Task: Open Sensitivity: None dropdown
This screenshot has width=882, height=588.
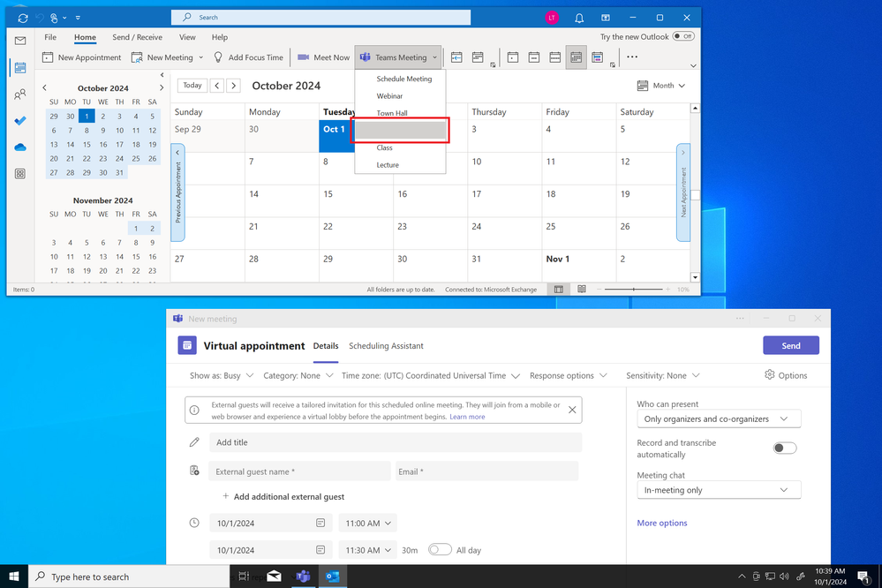Action: point(663,375)
